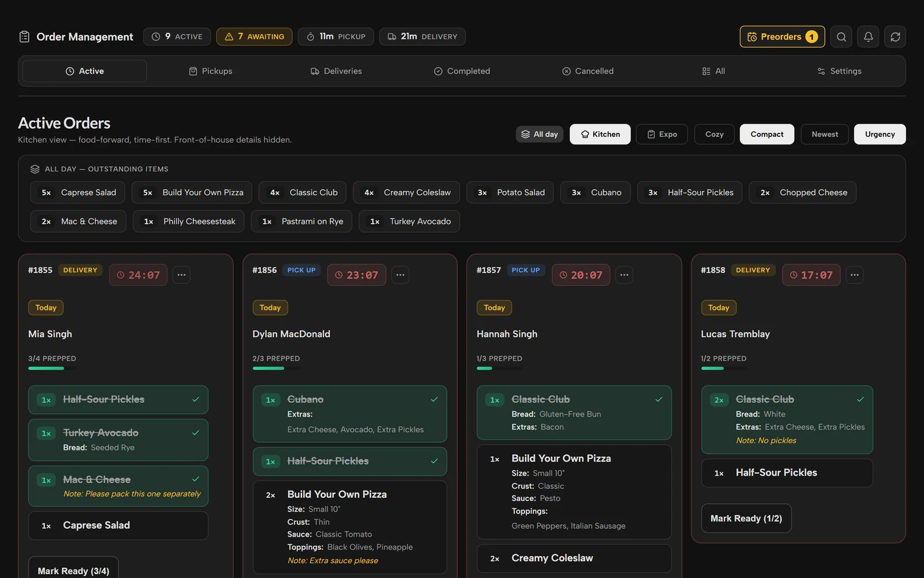Go to Cancelled tab

point(588,71)
